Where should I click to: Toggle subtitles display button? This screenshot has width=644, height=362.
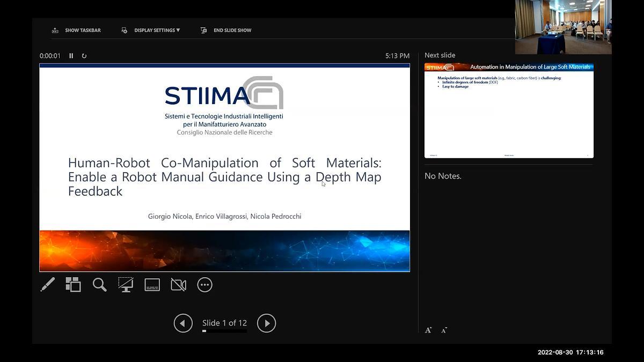152,285
